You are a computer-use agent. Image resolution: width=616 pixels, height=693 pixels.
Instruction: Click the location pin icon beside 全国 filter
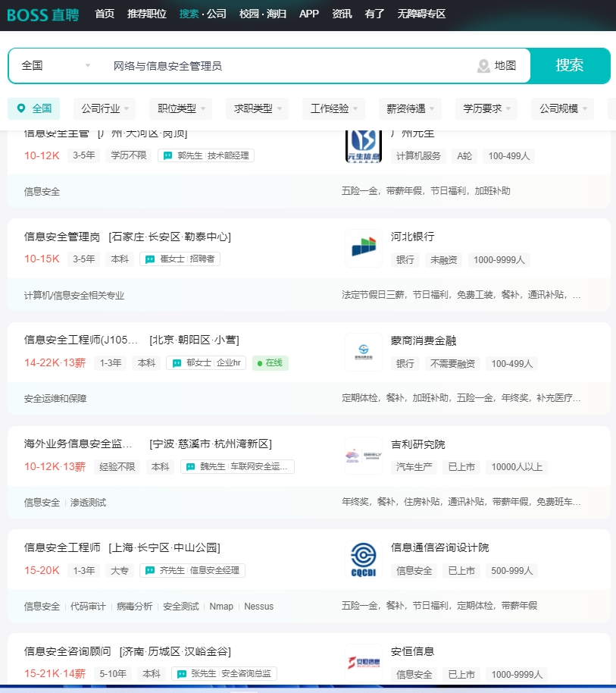[x=20, y=108]
